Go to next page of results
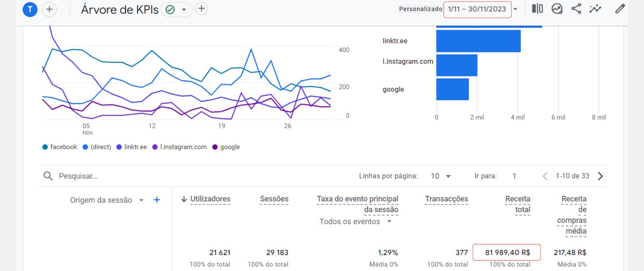 click(600, 176)
